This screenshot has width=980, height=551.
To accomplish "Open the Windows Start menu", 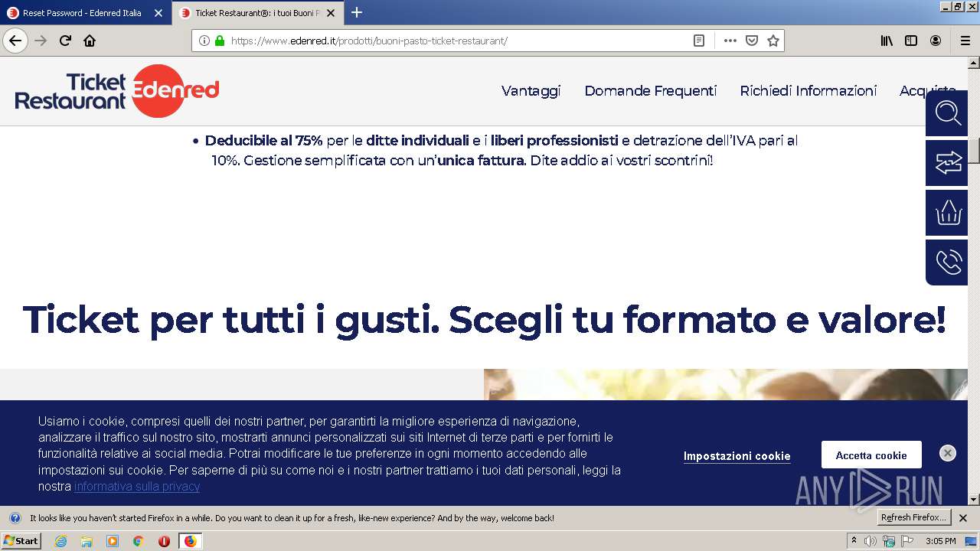I will point(21,541).
